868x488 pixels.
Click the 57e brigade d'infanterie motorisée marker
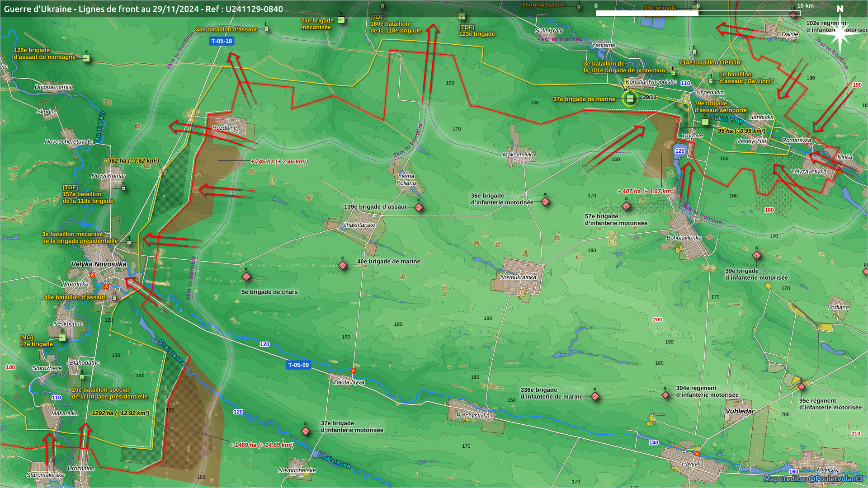coord(626,206)
